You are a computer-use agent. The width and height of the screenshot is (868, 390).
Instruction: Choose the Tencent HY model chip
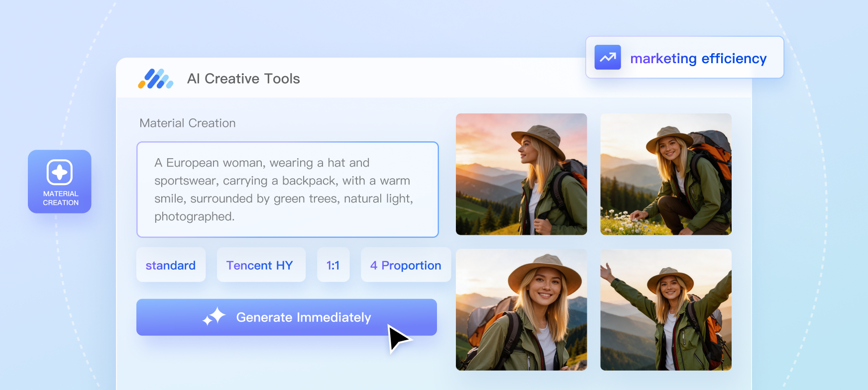click(x=260, y=265)
